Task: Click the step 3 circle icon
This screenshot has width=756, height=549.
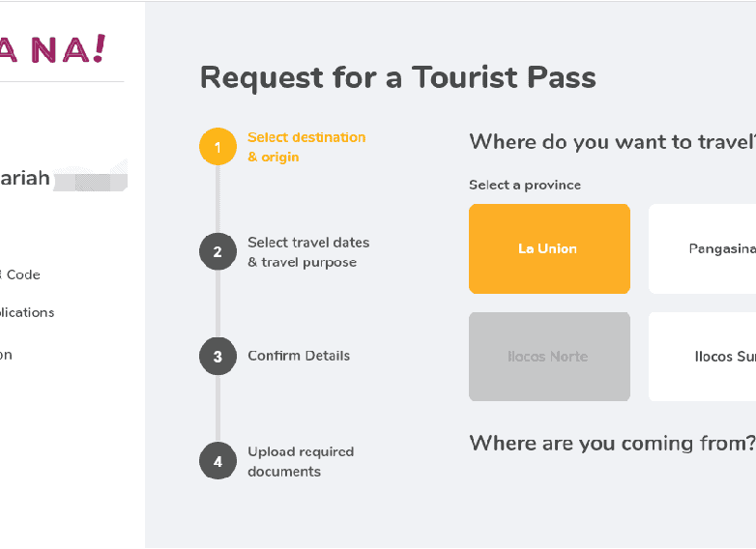Action: pyautogui.click(x=218, y=356)
